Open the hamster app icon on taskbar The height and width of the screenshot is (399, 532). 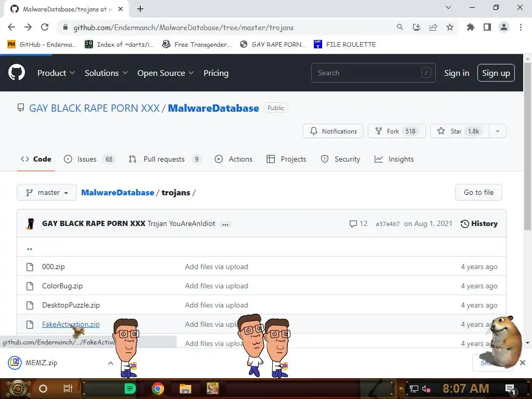pyautogui.click(x=212, y=389)
